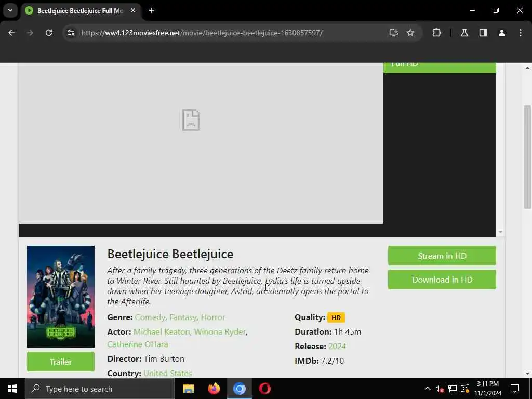
Task: Restore the browser window size
Action: pos(496,10)
